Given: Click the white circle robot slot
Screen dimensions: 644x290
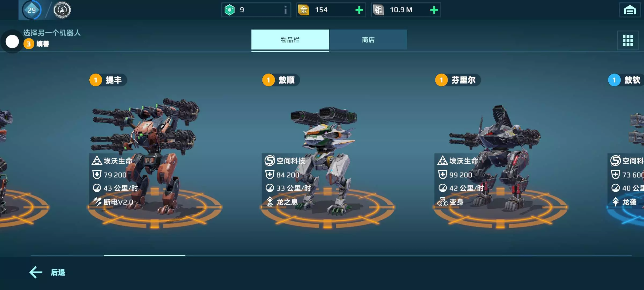Looking at the screenshot, I should [12, 42].
